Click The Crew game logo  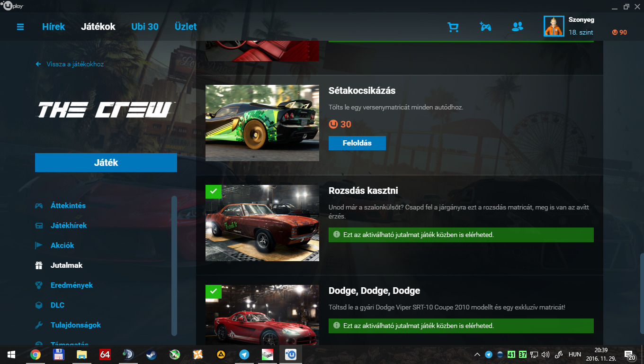[106, 109]
